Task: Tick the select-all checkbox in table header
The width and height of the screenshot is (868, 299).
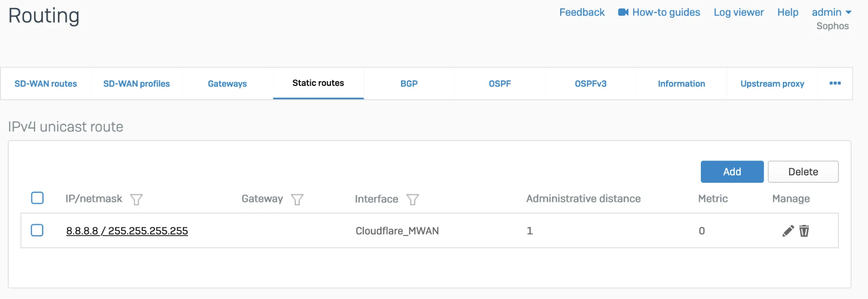Action: point(37,198)
